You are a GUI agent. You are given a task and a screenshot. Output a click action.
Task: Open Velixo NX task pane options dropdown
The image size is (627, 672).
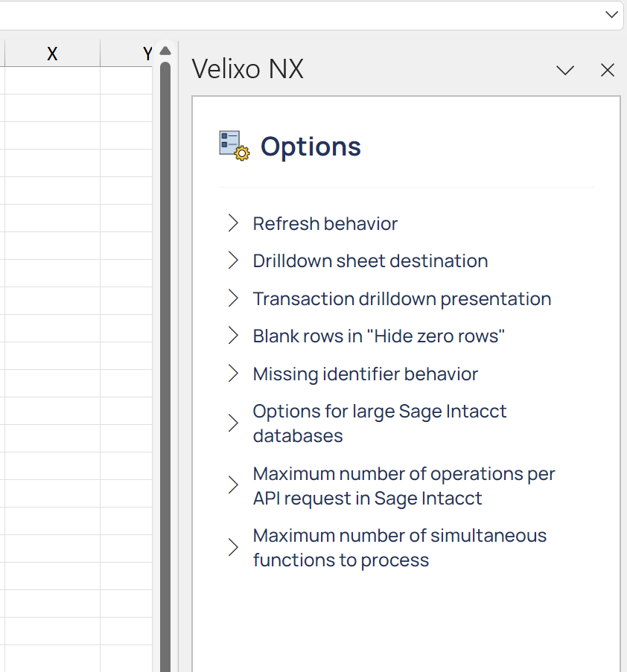(564, 70)
